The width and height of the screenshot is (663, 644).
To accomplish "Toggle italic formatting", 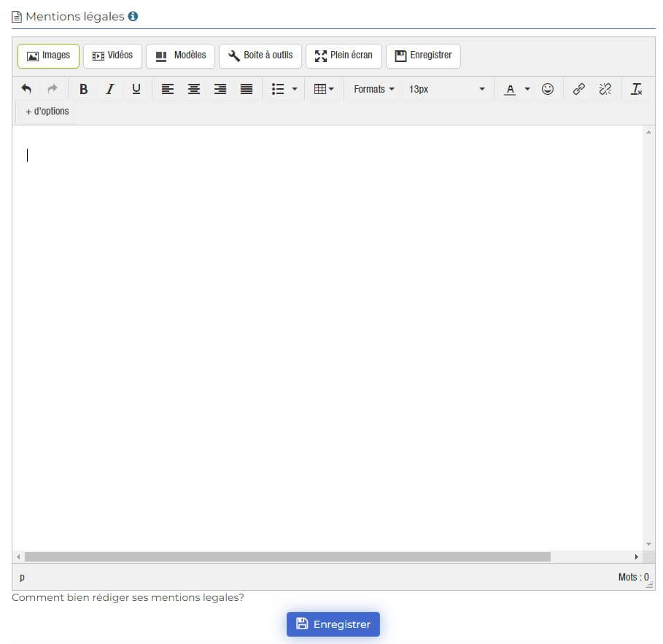I will [110, 89].
